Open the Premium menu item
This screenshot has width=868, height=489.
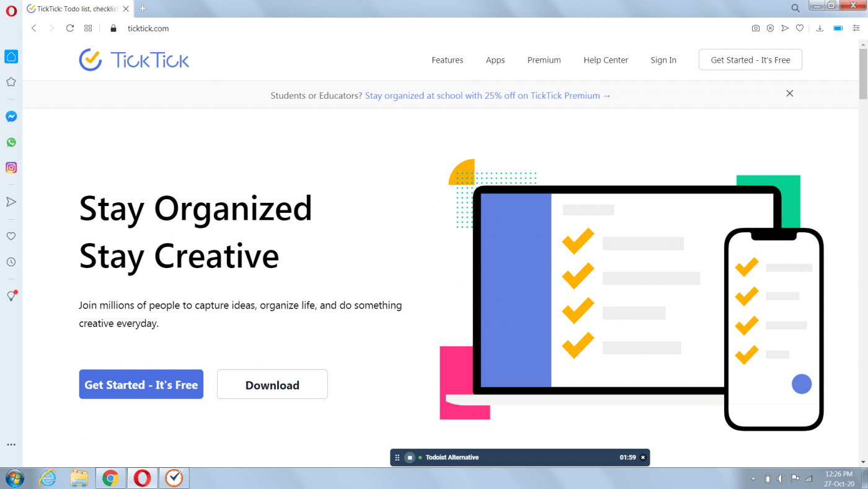click(544, 60)
